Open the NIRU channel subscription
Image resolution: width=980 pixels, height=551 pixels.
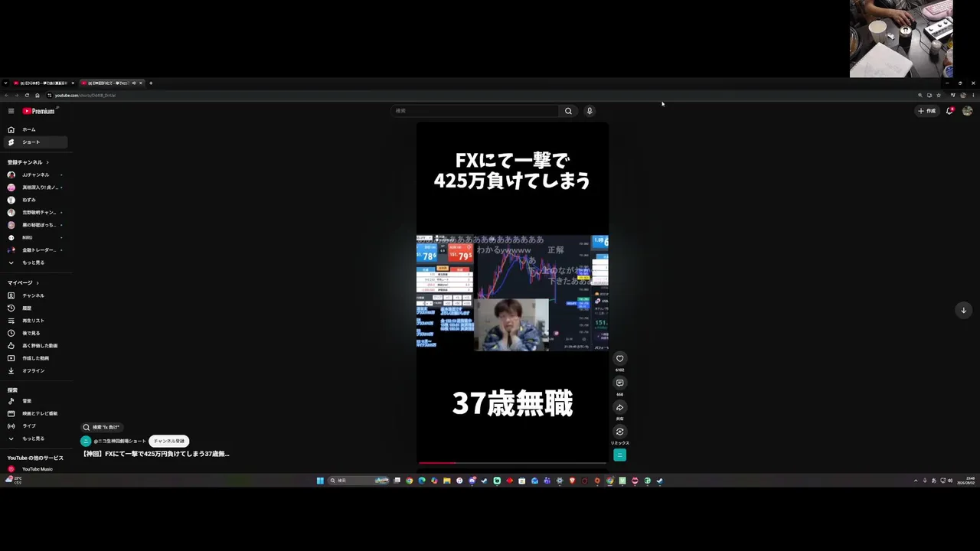[x=35, y=237]
